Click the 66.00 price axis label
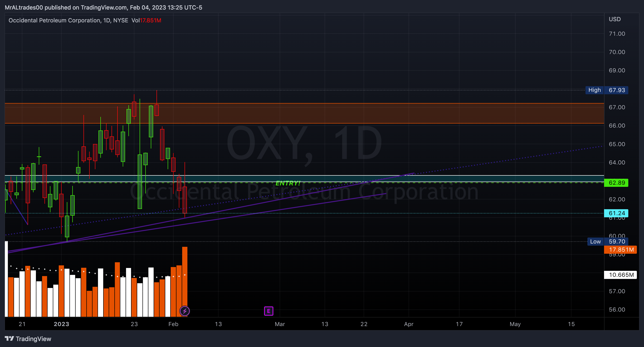Viewport: 644px width, 347px height. [x=617, y=126]
